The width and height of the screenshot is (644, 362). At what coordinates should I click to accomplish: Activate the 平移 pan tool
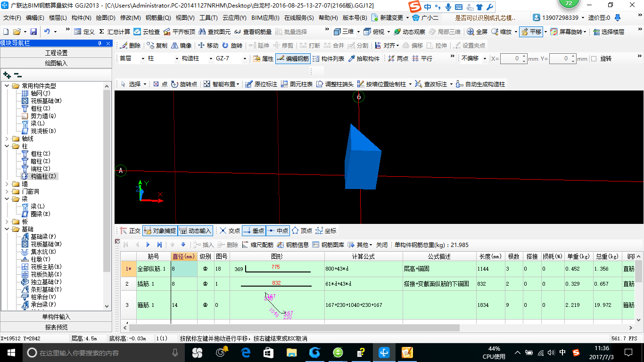click(531, 32)
